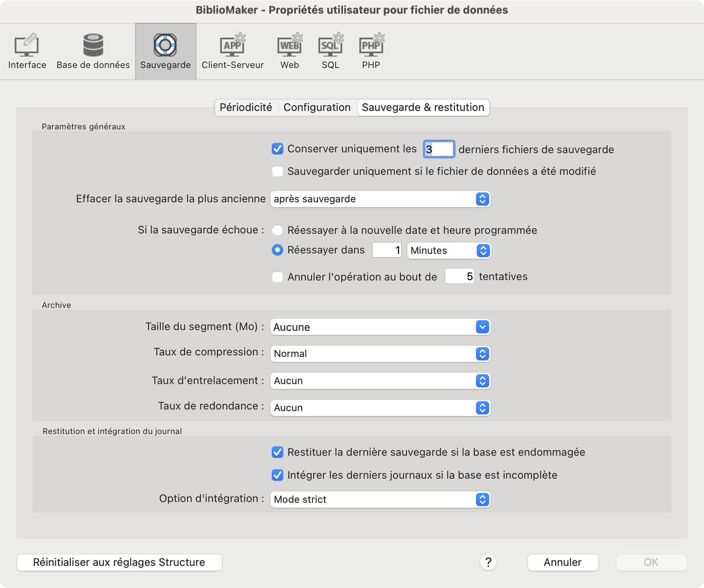
Task: Select the Sauvegarde & restitution tab
Action: pyautogui.click(x=423, y=107)
